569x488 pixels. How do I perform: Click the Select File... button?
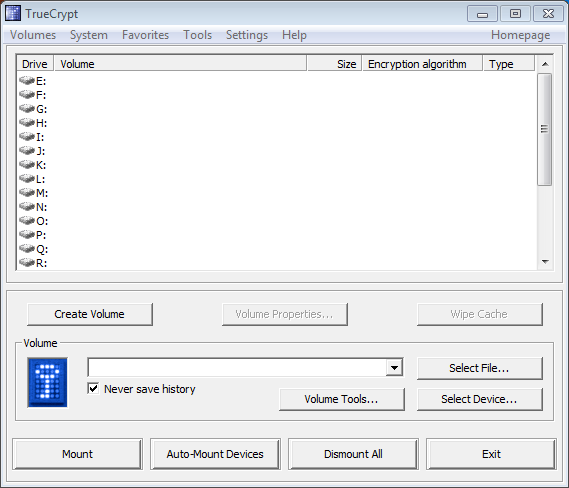(x=479, y=368)
